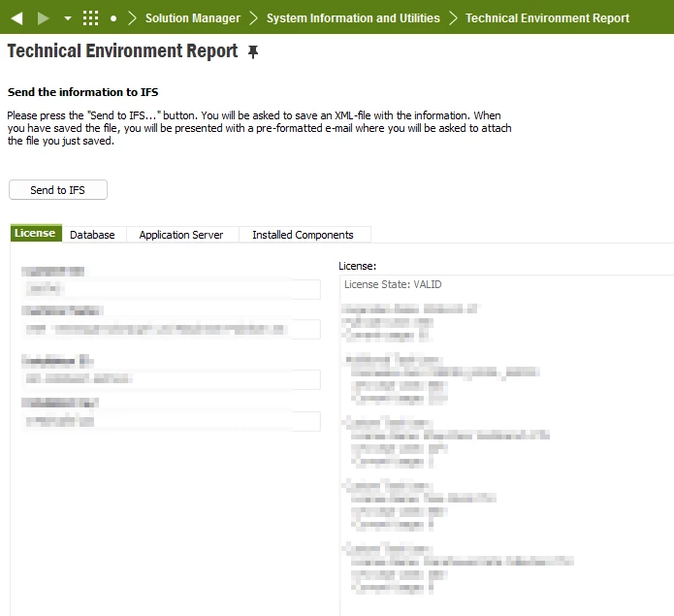Pin the Technical Environment Report page
674x616 pixels.
click(x=253, y=51)
